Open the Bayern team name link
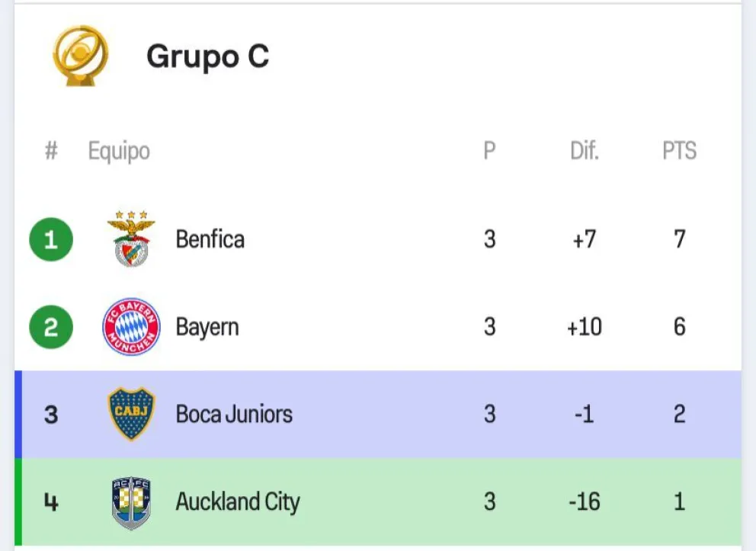Image resolution: width=756 pixels, height=551 pixels. [207, 327]
